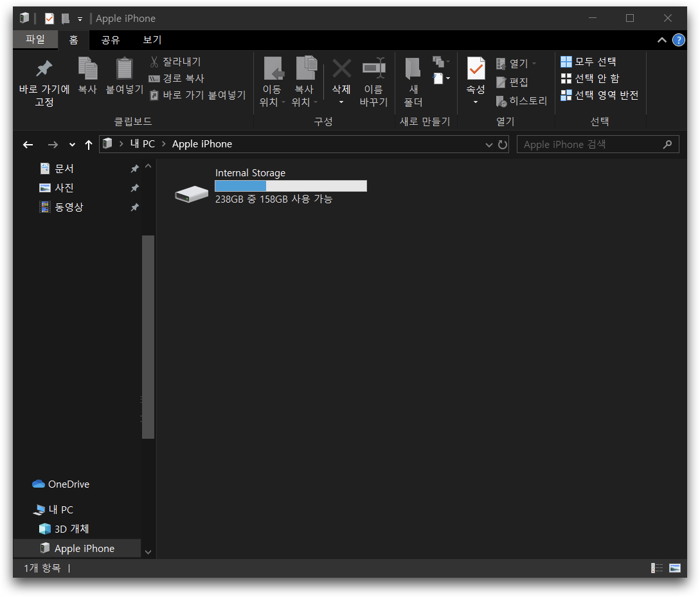Open the new item dropdown icon
Image resolution: width=700 pixels, height=597 pixels.
pyautogui.click(x=441, y=78)
